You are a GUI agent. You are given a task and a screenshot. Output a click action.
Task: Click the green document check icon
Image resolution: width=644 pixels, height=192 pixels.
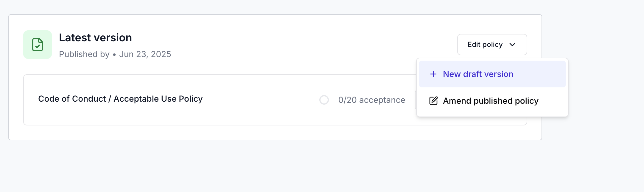click(38, 45)
